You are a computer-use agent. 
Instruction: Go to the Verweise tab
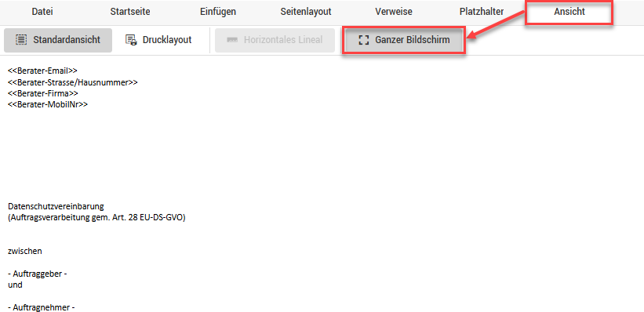(394, 12)
